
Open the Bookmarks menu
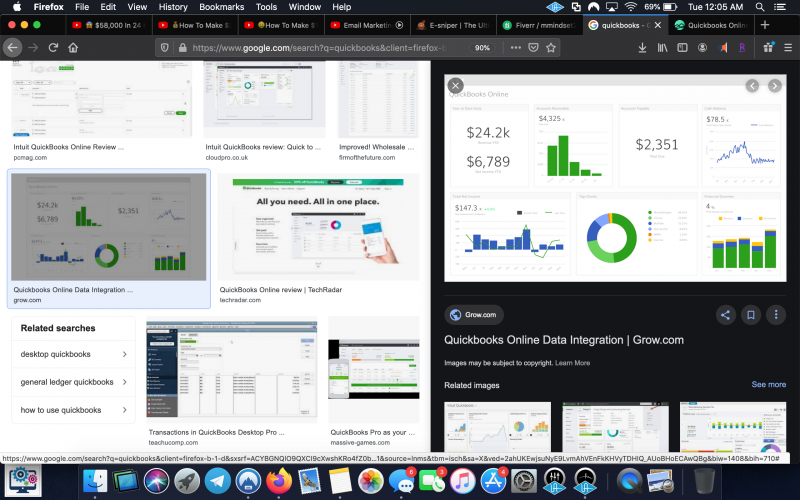point(221,7)
